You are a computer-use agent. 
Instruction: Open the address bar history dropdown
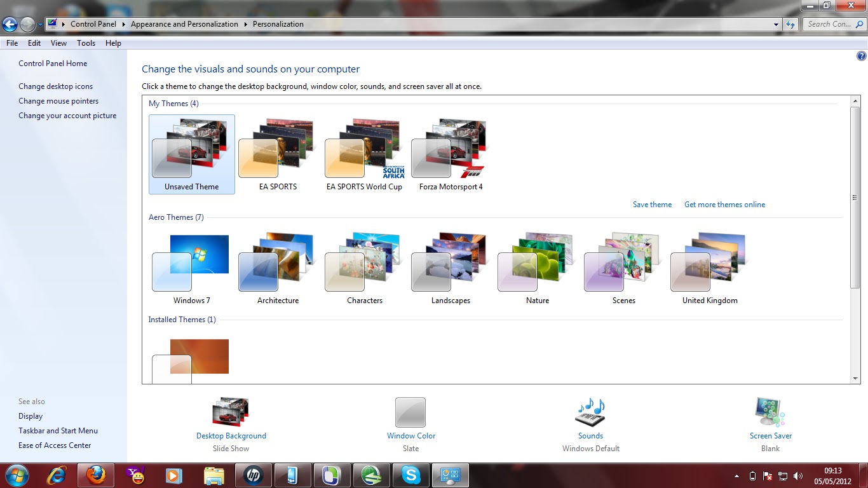tap(776, 24)
